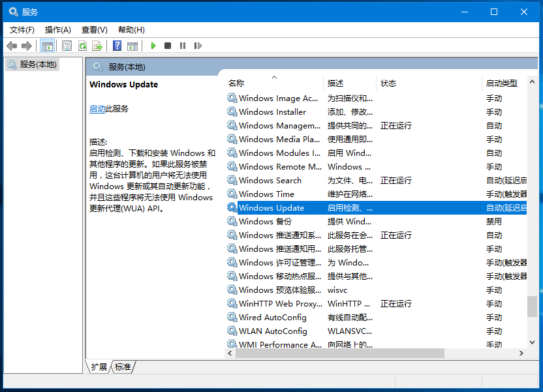The height and width of the screenshot is (392, 543).
Task: Select the Windows Managem... service row
Action: point(377,126)
